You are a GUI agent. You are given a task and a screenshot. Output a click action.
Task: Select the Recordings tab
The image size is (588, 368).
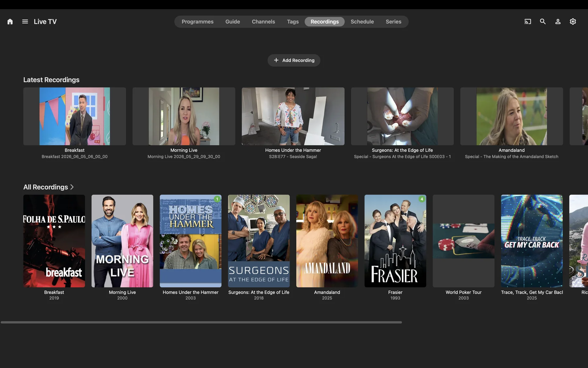pyautogui.click(x=324, y=22)
